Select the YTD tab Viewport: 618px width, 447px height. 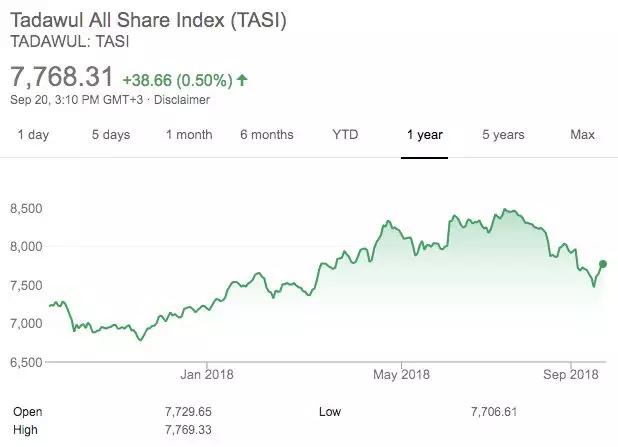pyautogui.click(x=345, y=135)
